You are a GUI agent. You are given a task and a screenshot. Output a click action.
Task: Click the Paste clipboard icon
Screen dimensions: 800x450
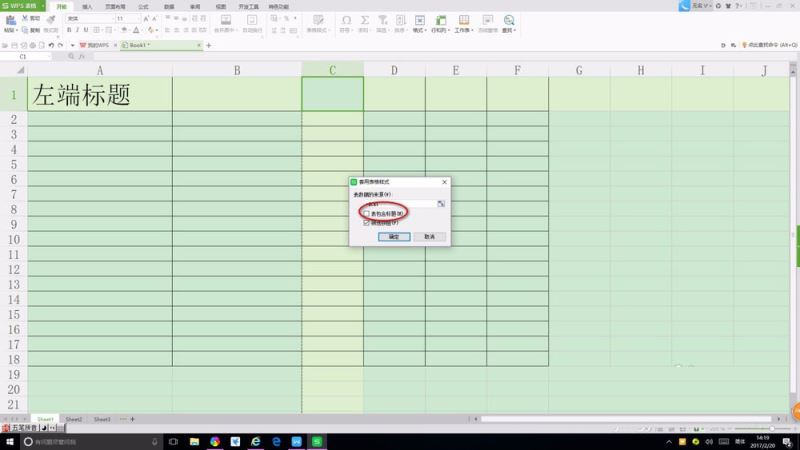(x=10, y=20)
